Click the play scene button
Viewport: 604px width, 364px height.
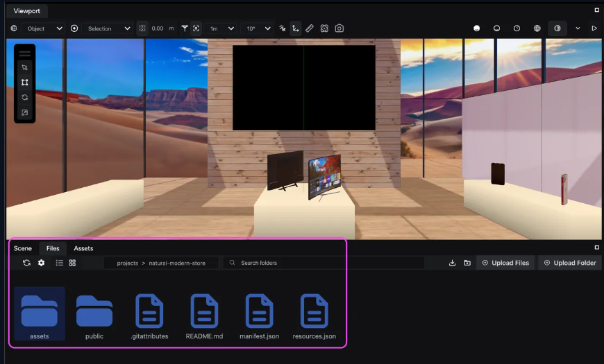pos(594,28)
